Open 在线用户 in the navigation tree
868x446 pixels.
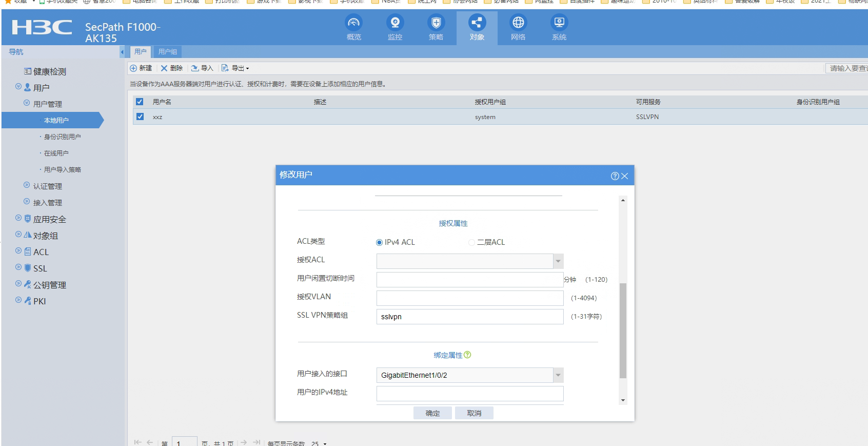point(56,153)
